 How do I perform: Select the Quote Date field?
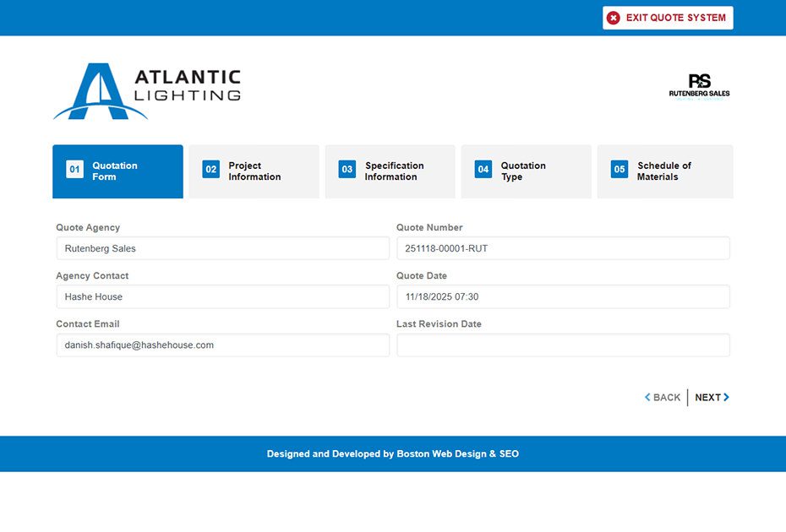[x=563, y=296]
